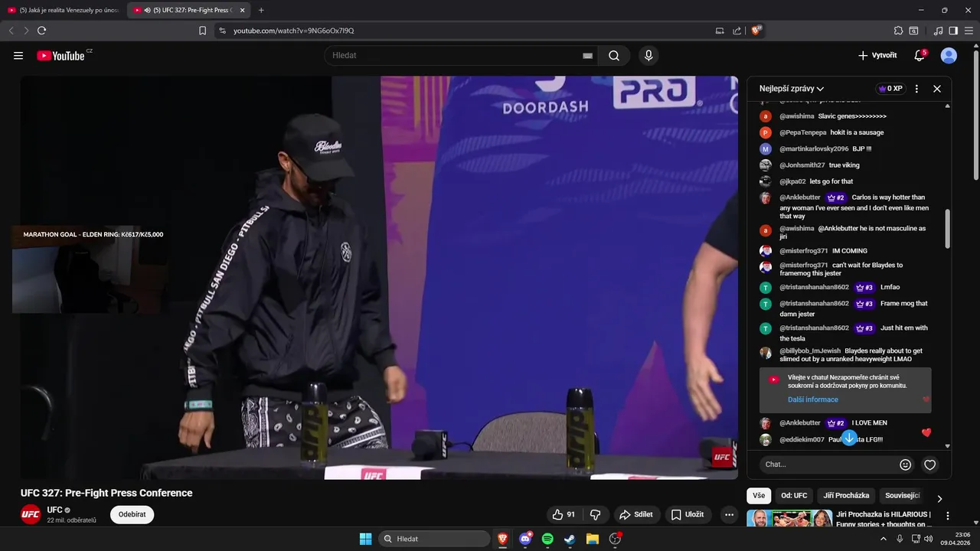Open File Explorer from the taskbar

(592, 539)
